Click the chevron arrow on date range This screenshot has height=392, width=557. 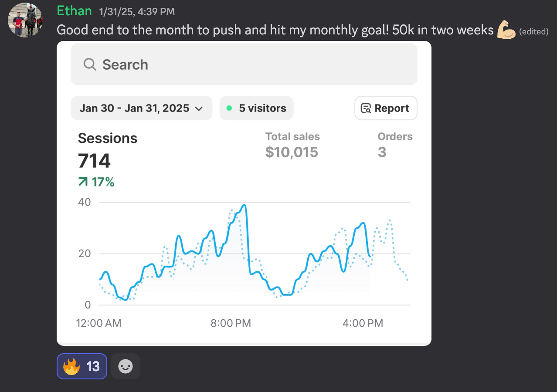click(199, 108)
